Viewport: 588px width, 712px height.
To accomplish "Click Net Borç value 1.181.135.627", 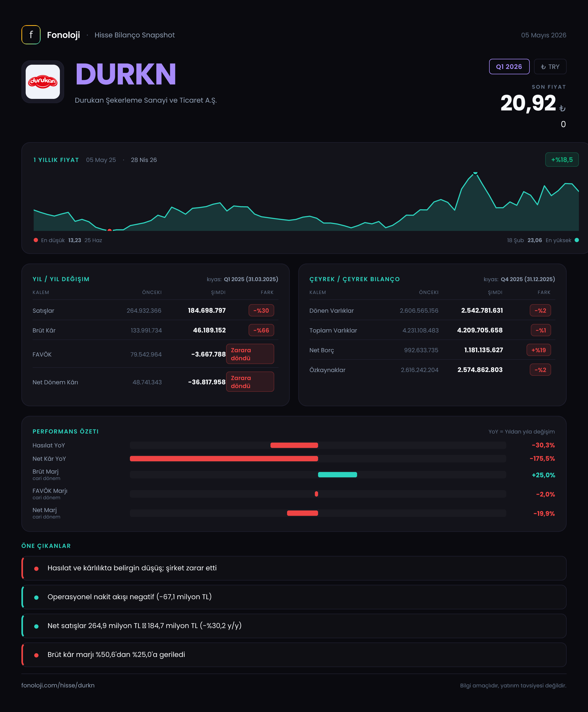I will click(483, 350).
